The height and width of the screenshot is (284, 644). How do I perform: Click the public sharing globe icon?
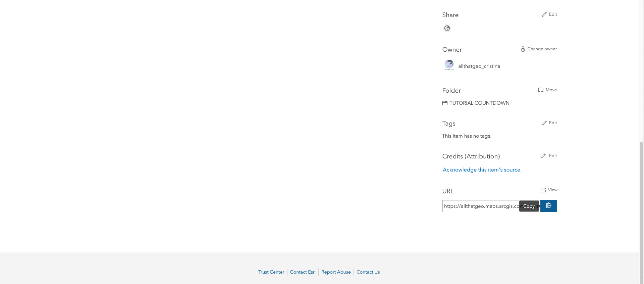pyautogui.click(x=447, y=28)
